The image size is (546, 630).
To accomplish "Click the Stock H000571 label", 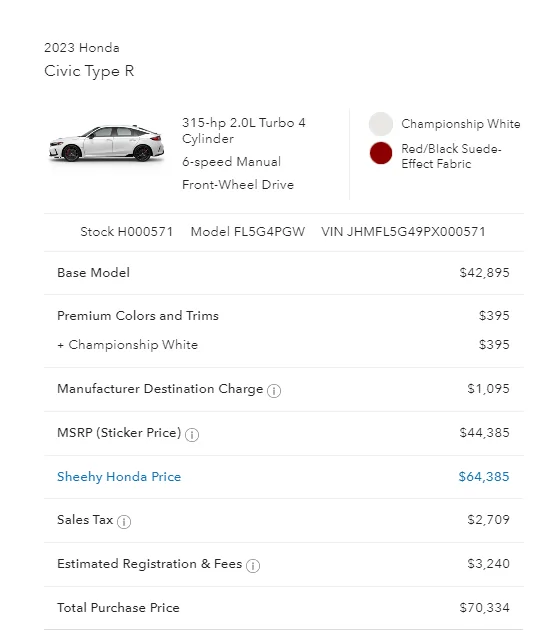I will [x=127, y=232].
